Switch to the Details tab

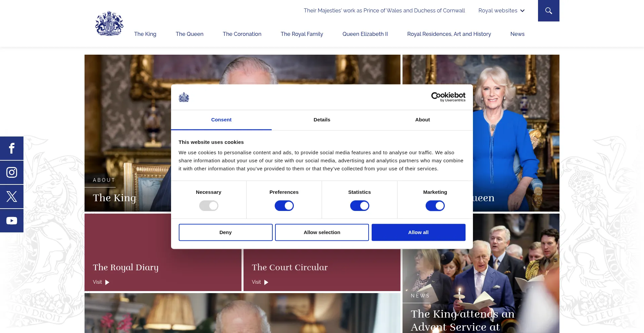(x=322, y=120)
